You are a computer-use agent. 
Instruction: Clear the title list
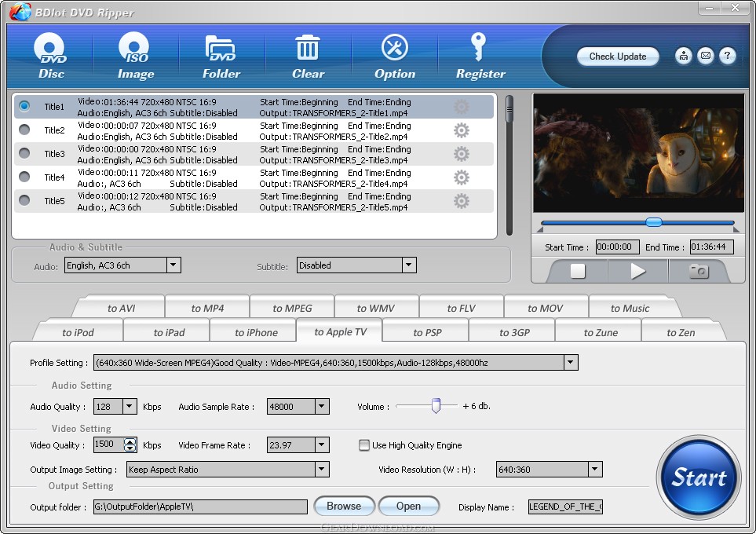pos(308,57)
